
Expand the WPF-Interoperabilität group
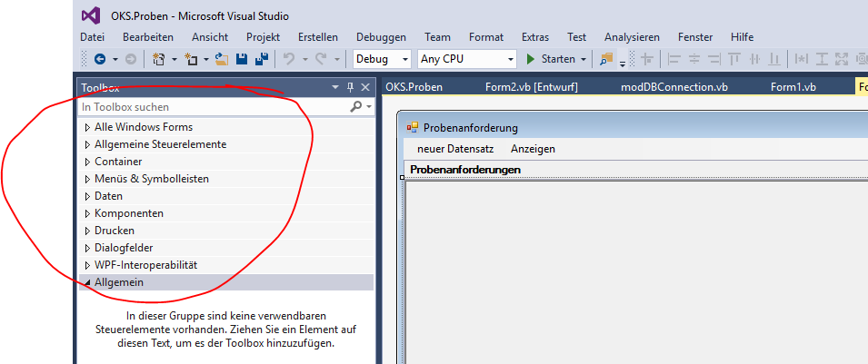point(87,265)
